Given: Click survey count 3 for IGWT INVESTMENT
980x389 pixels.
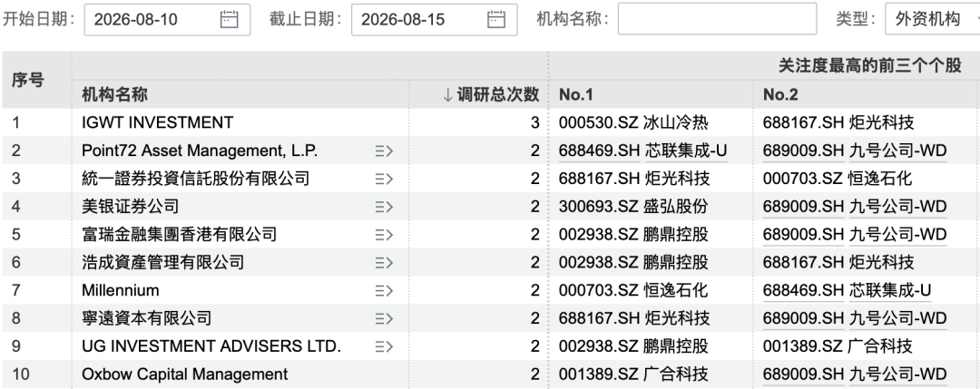Looking at the screenshot, I should pos(535,123).
